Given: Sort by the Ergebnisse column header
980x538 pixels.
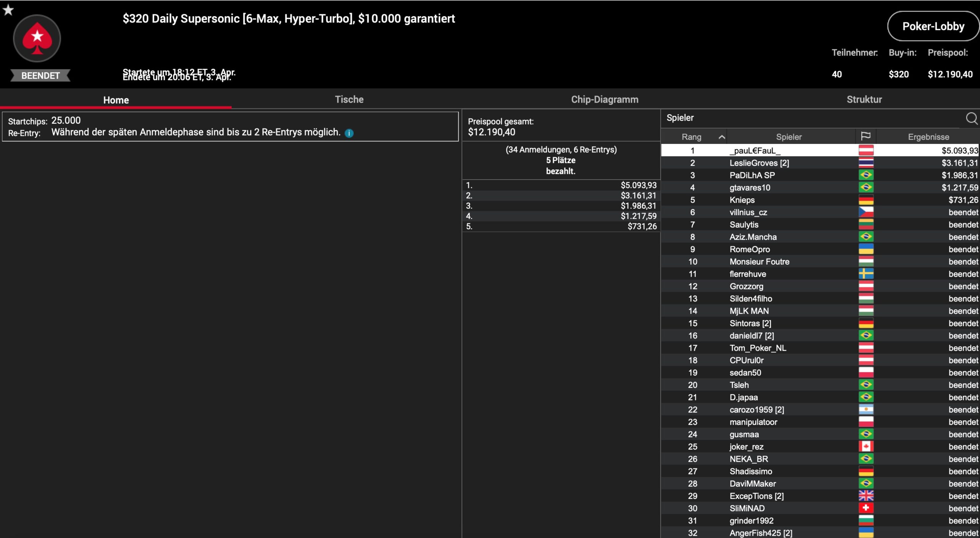Looking at the screenshot, I should (928, 137).
